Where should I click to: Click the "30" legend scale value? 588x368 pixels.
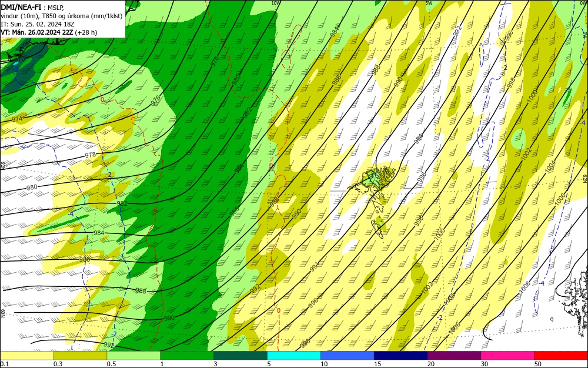coord(485,364)
